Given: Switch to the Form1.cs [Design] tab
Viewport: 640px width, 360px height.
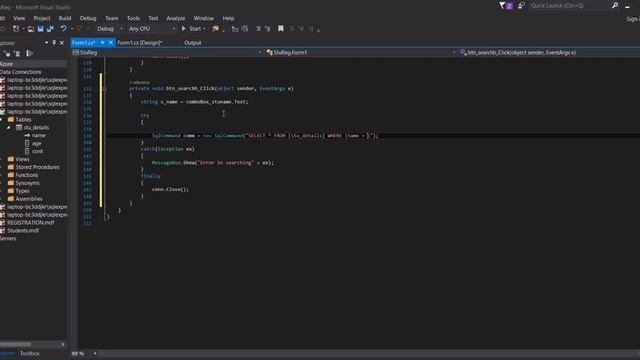Looking at the screenshot, I should point(140,42).
